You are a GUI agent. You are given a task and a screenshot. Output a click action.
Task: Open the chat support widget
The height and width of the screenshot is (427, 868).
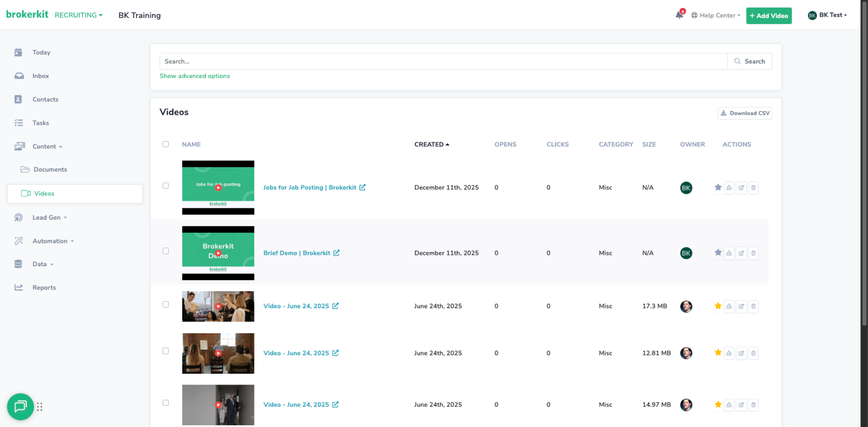coord(20,407)
